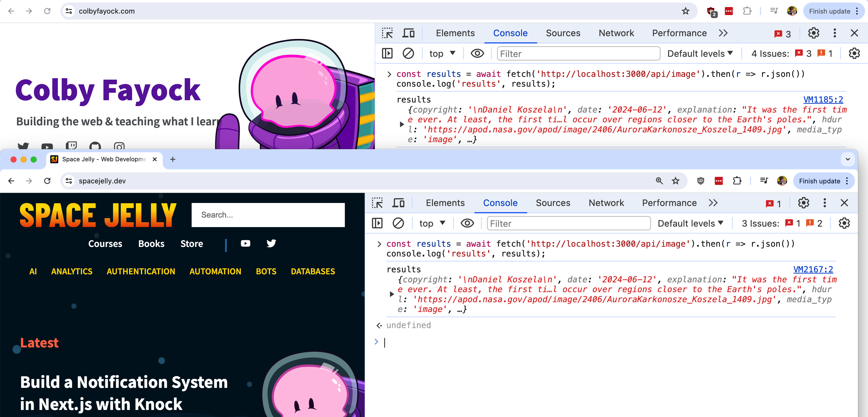Click 4 Issues counter in colbyfayock console
The image size is (868, 417).
791,54
